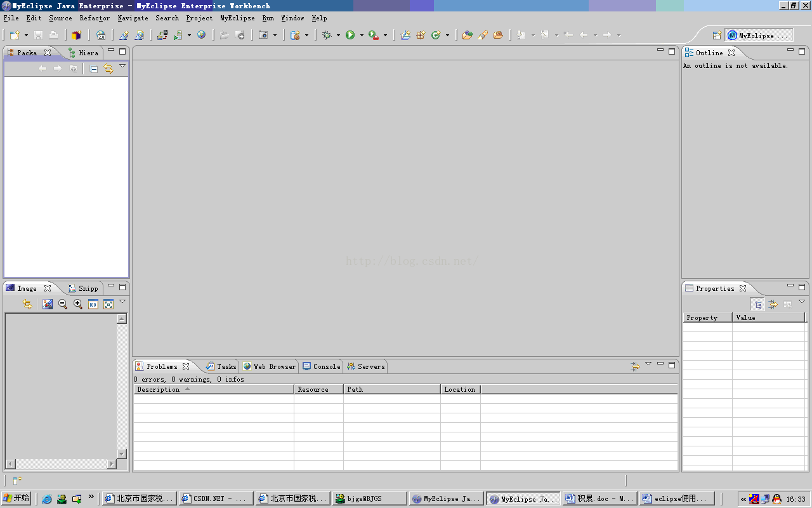Close the Package Explorer tab

coord(47,53)
